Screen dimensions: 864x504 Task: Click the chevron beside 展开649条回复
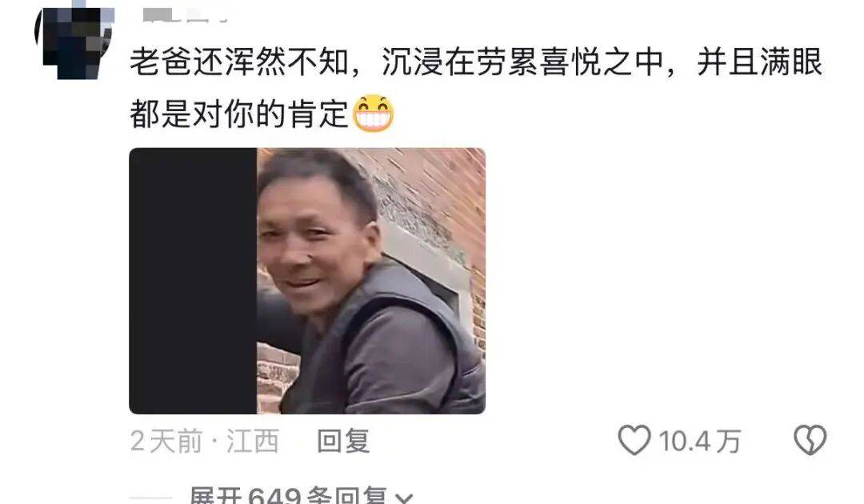[404, 498]
